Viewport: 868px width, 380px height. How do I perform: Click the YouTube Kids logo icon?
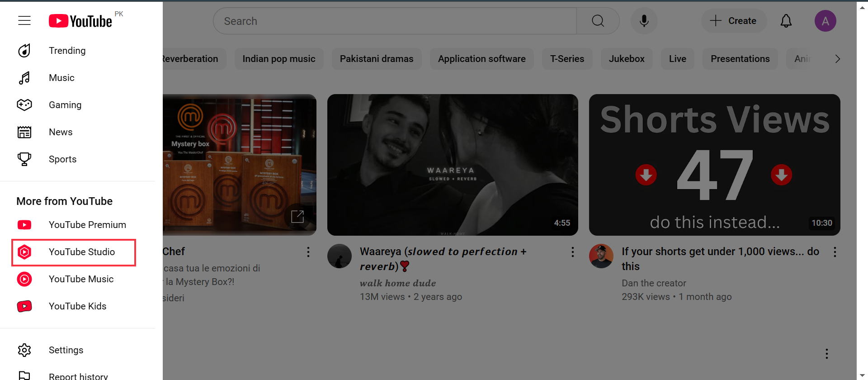point(24,306)
